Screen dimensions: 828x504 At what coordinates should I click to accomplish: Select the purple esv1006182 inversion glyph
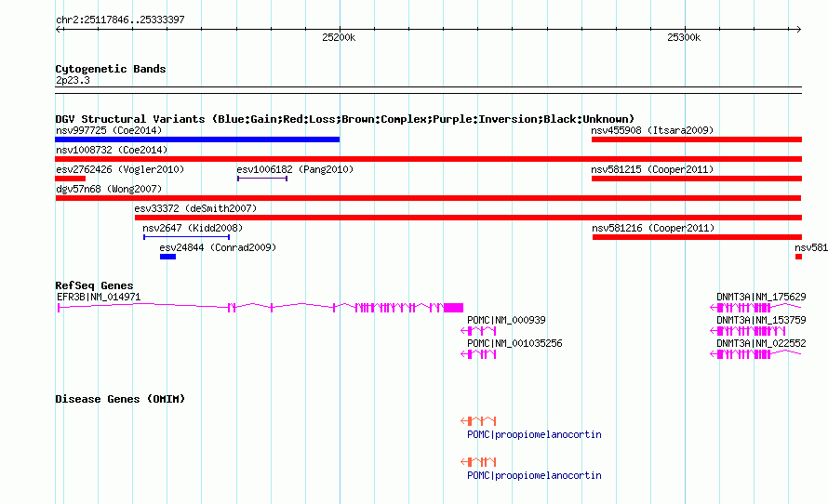click(x=262, y=179)
